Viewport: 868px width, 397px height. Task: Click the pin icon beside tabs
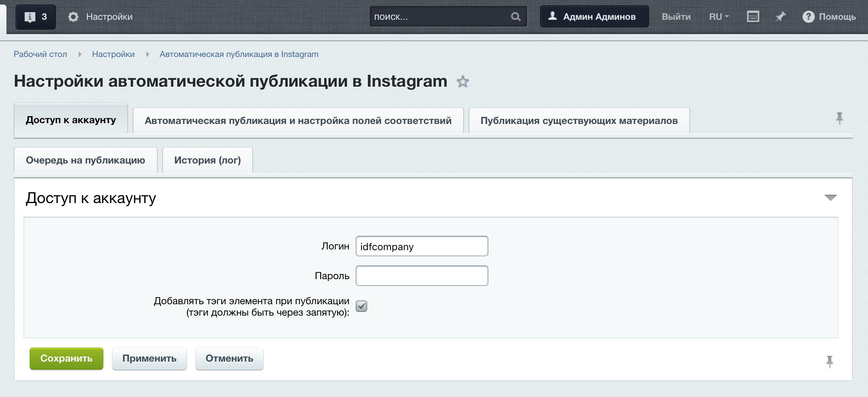(839, 119)
